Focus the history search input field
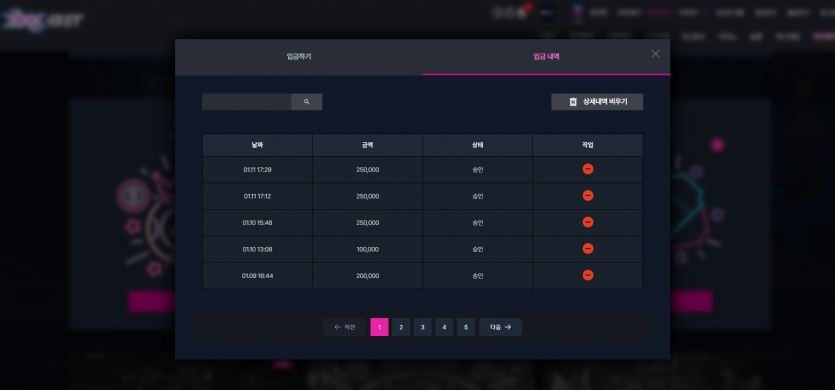This screenshot has width=835, height=390. [x=247, y=102]
